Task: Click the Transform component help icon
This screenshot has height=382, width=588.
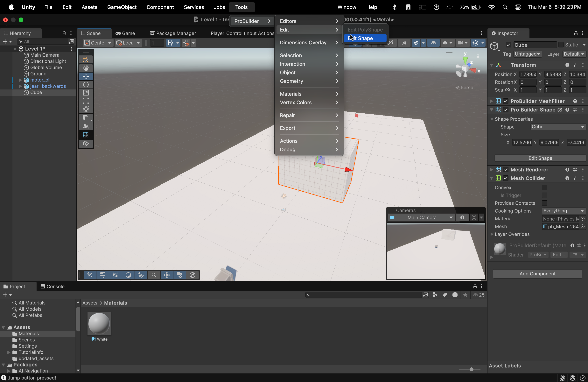Action: (x=567, y=65)
